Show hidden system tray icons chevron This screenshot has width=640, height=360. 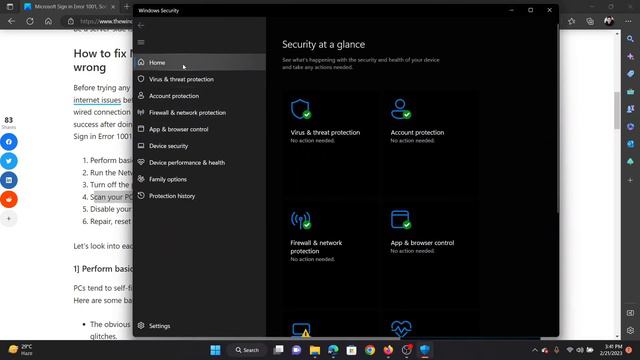pyautogui.click(x=535, y=350)
